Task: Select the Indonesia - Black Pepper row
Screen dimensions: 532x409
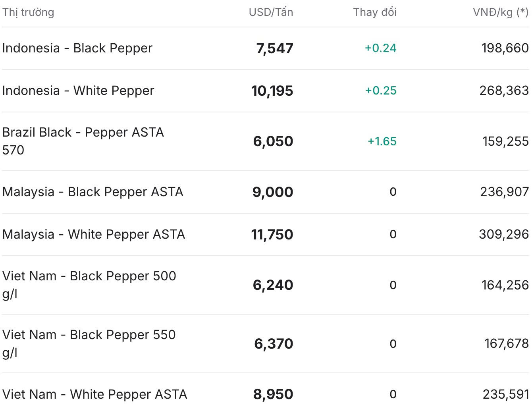Action: pyautogui.click(x=266, y=48)
